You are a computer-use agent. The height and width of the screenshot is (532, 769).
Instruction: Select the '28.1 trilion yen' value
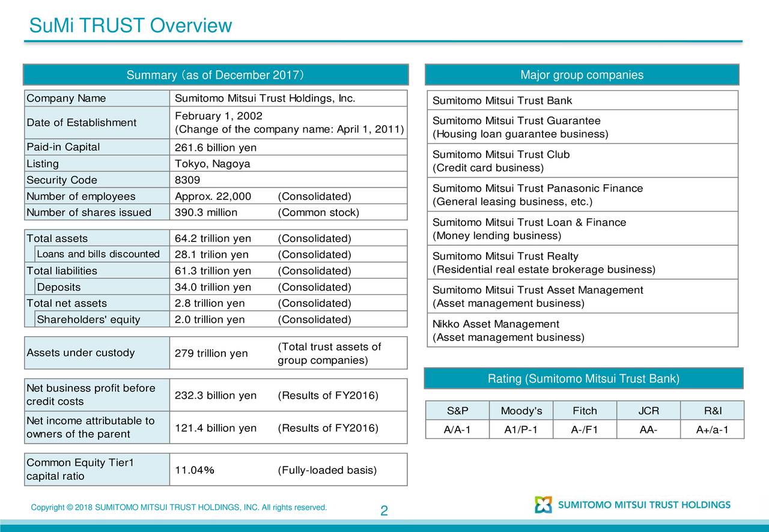point(210,255)
